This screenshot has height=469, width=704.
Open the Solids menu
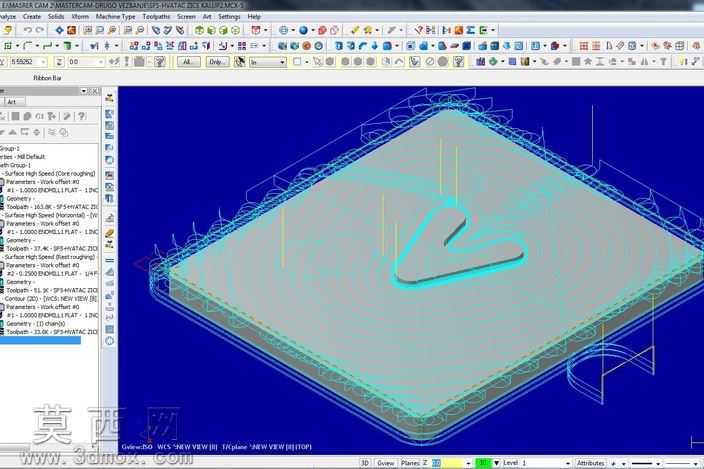56,17
